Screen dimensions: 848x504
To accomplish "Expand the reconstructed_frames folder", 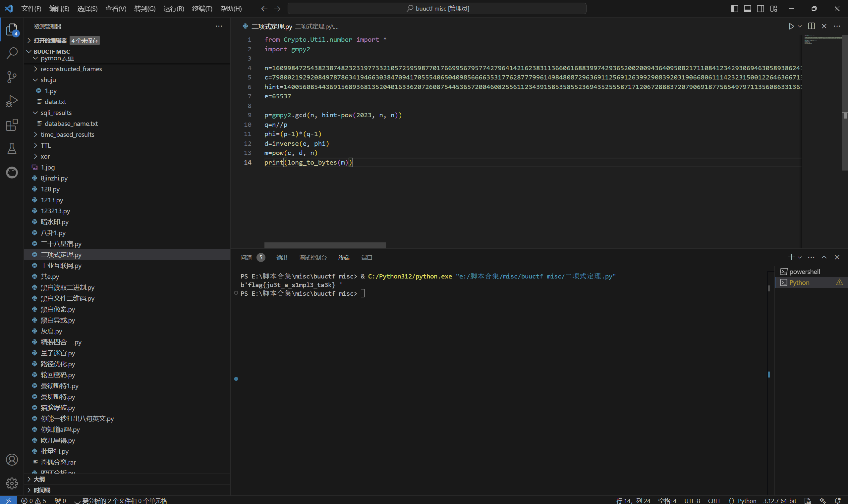I will click(127, 69).
